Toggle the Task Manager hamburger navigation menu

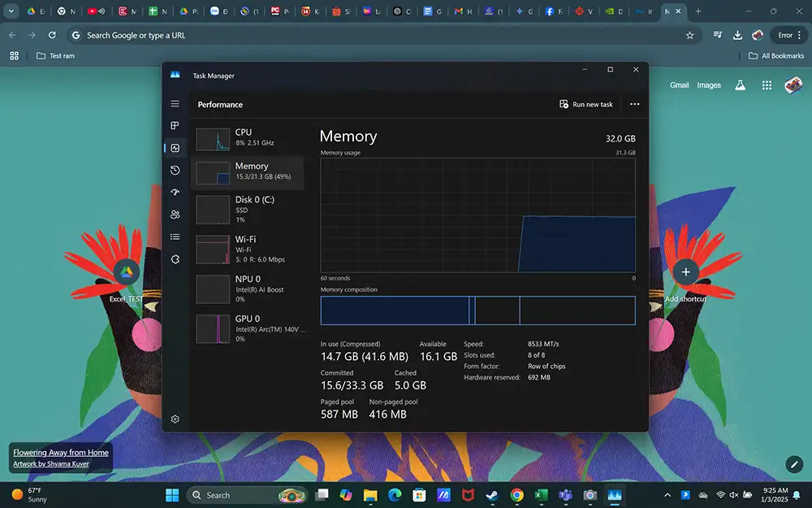175,104
